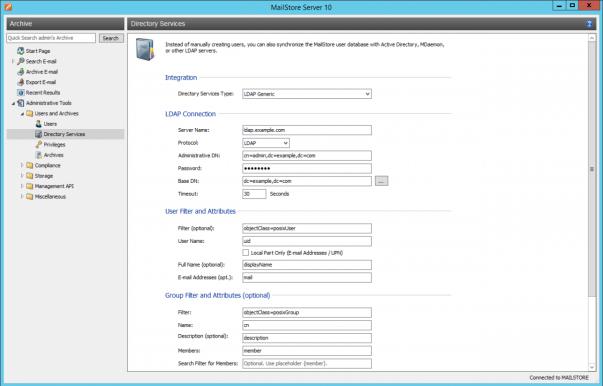Open the Protocol LDAP dropdown
Viewport: 603px width, 386px height.
pyautogui.click(x=266, y=143)
